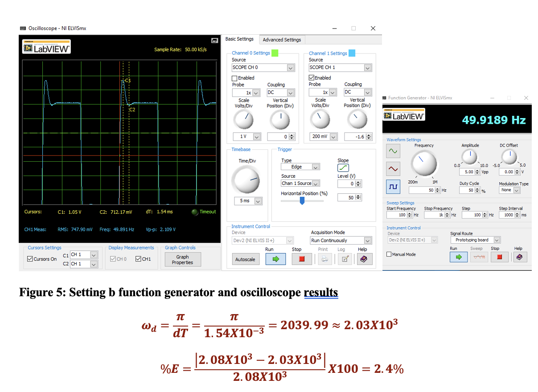The width and height of the screenshot is (538, 392).
Task: Switch to the Basic Settings tab
Action: (x=239, y=39)
